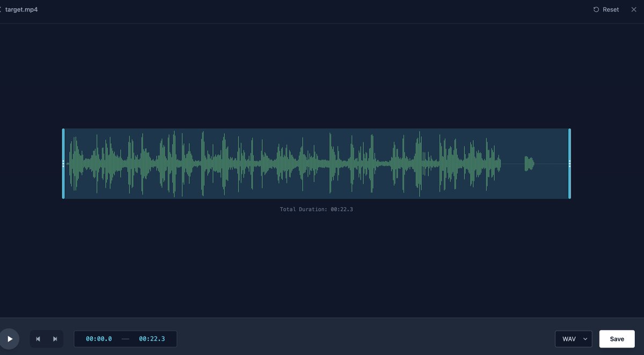Viewport: 644px width, 355px height.
Task: Click the Total Duration: 00:22.3 label
Action: tap(317, 209)
